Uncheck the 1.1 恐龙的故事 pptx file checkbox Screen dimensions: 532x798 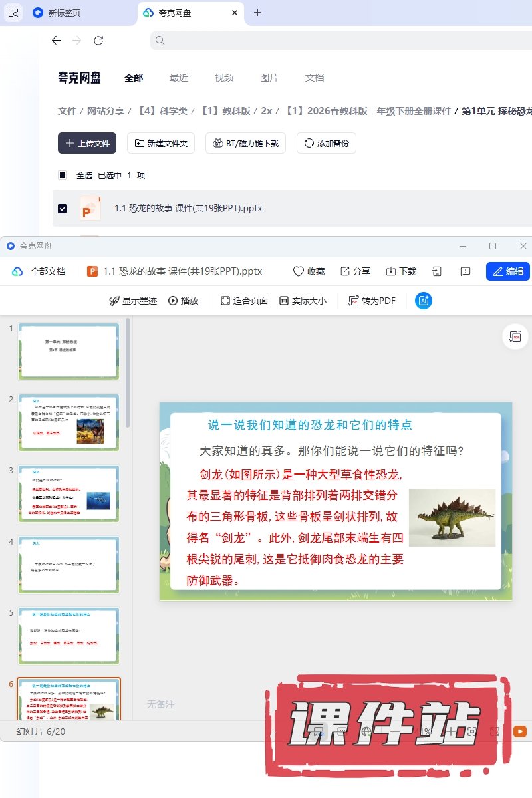pyautogui.click(x=63, y=208)
